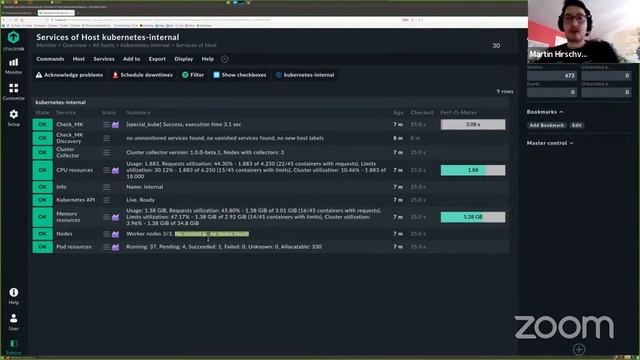Open the CPU resources service link
The height and width of the screenshot is (360, 640).
(x=75, y=170)
